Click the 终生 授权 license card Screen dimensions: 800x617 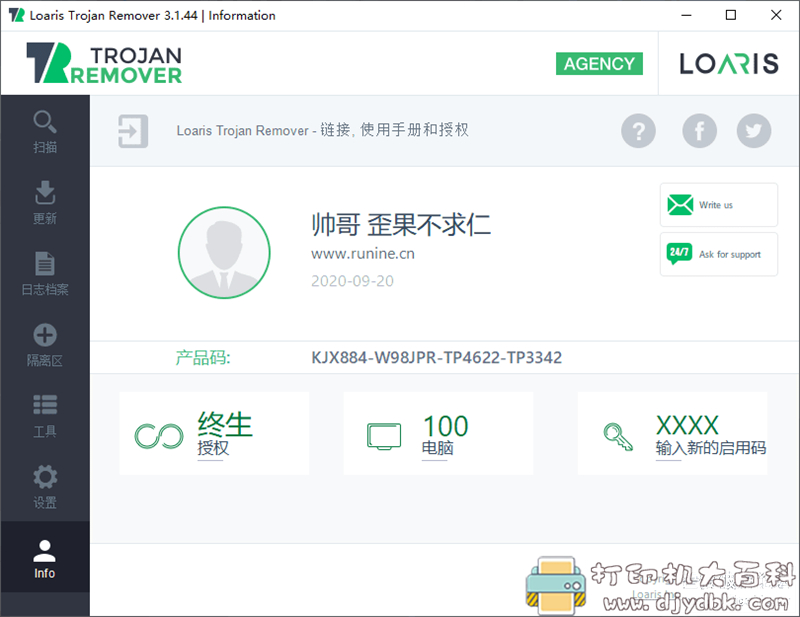(x=214, y=433)
